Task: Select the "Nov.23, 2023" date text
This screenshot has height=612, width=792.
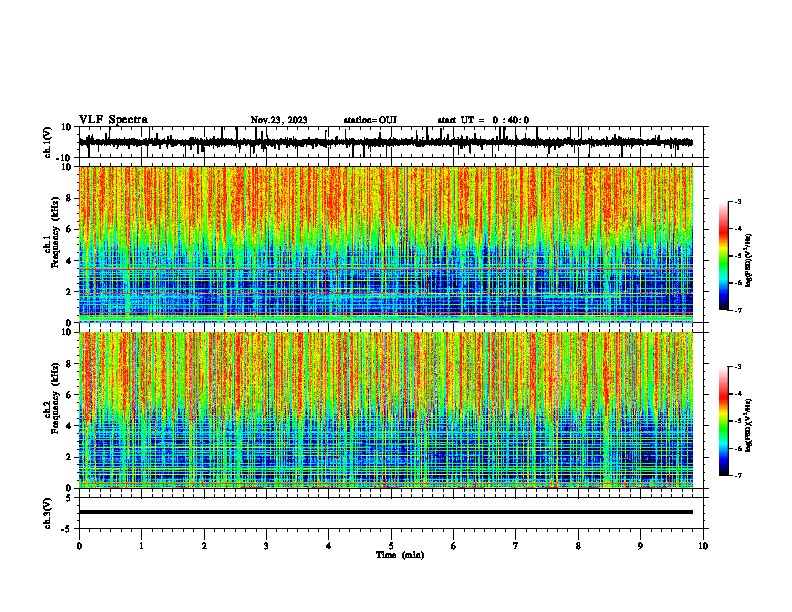Action: pyautogui.click(x=279, y=120)
